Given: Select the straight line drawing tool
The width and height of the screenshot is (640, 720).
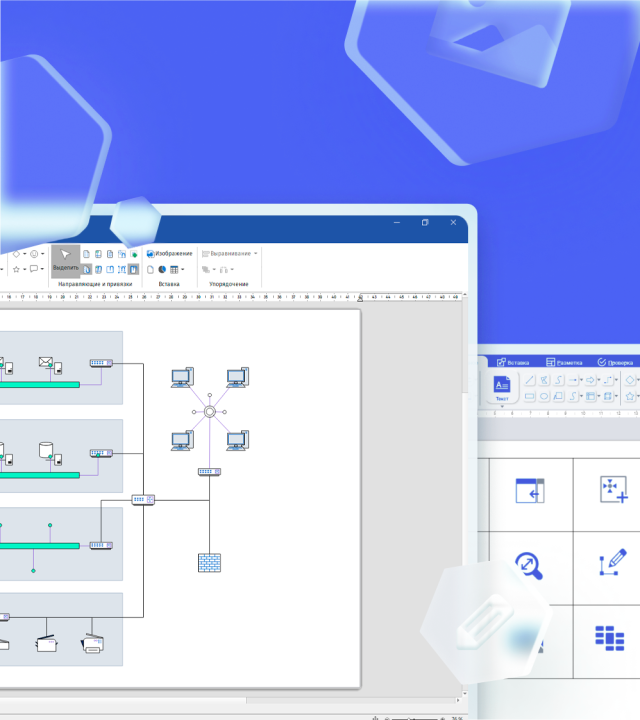Looking at the screenshot, I should (x=530, y=380).
